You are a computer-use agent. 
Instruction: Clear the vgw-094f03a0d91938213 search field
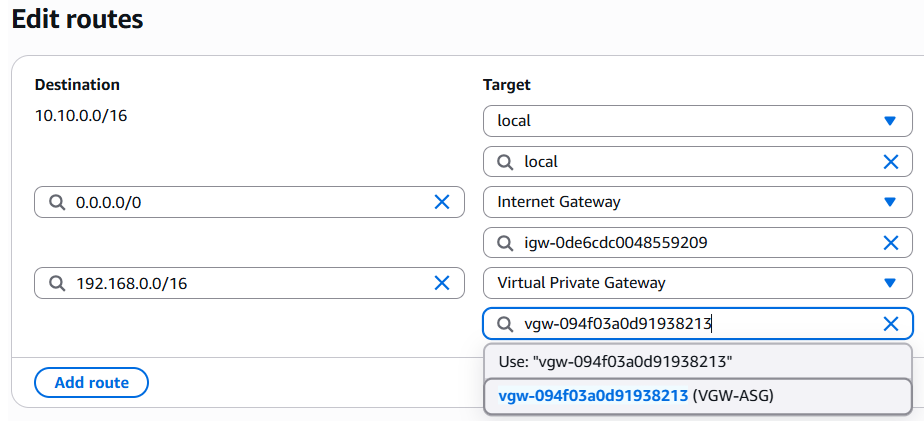pos(890,323)
